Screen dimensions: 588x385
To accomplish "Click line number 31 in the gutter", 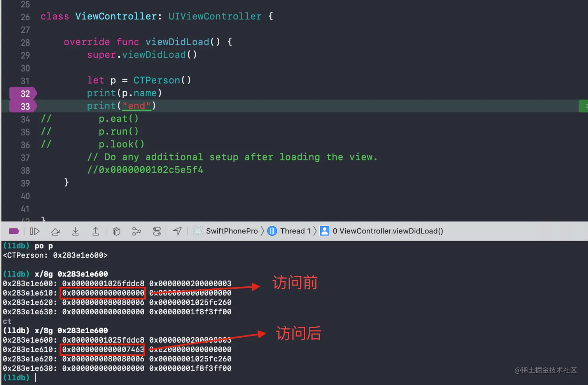I will pos(25,81).
